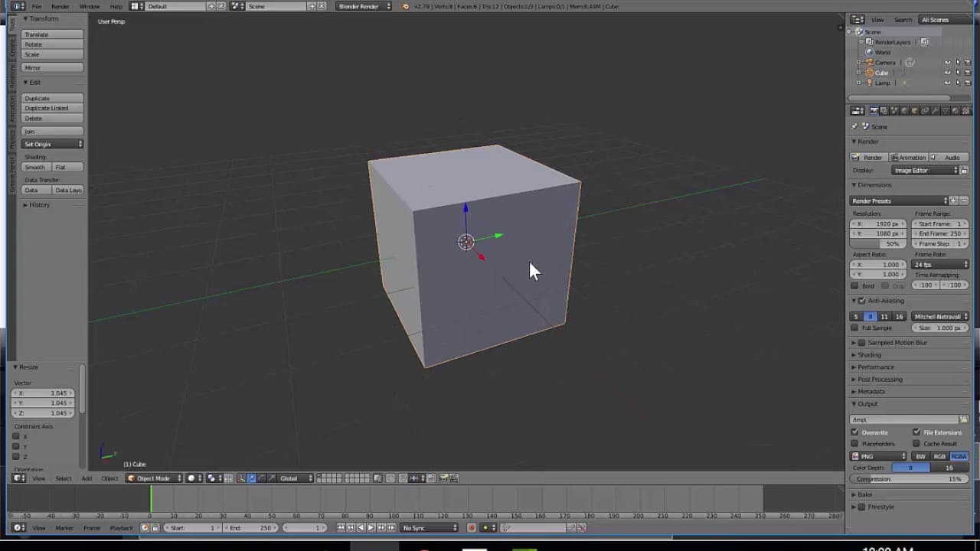Uncheck the Overwrite option under Output
This screenshot has height=551, width=980.
[855, 432]
